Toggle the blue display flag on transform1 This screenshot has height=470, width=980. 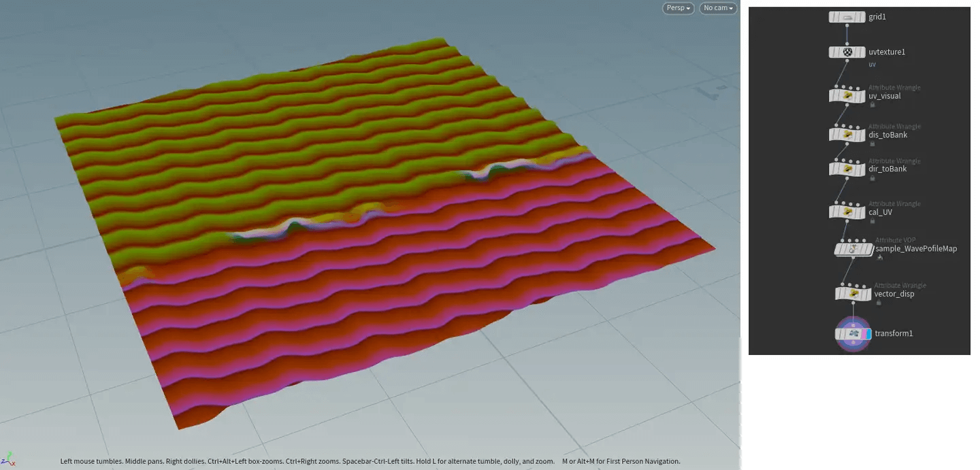868,334
